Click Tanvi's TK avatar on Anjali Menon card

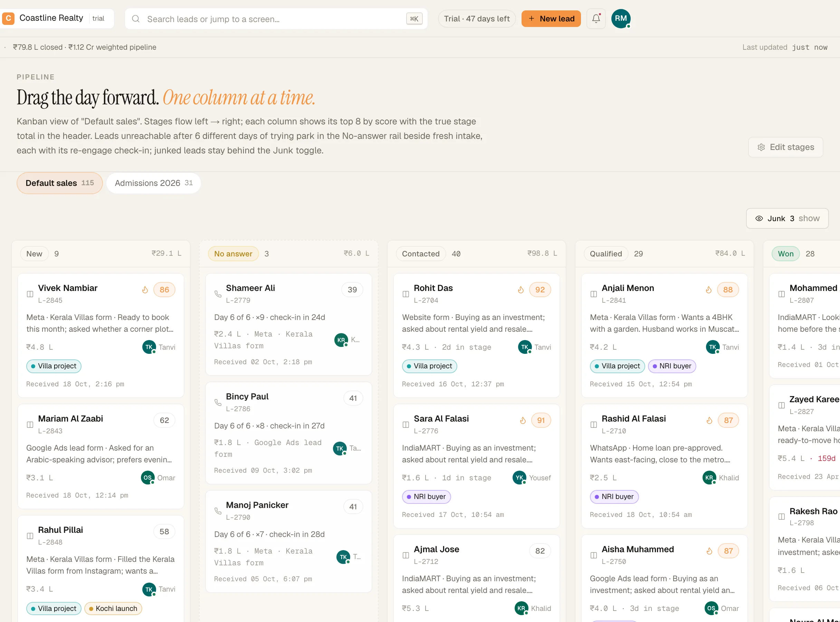713,347
